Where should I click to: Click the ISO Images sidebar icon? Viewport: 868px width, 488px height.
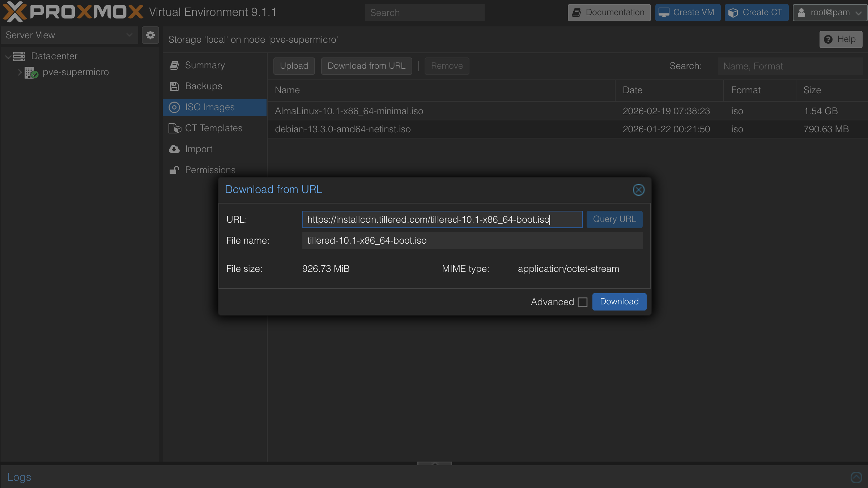(174, 107)
